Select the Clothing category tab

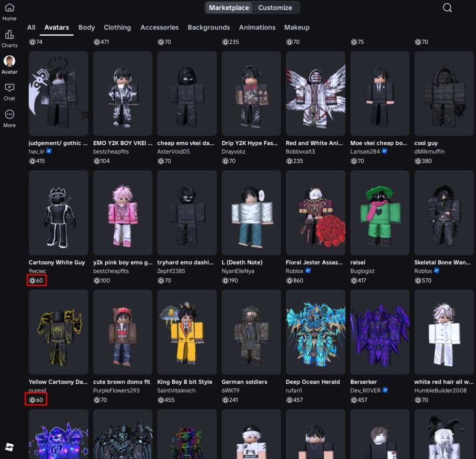[x=117, y=27]
